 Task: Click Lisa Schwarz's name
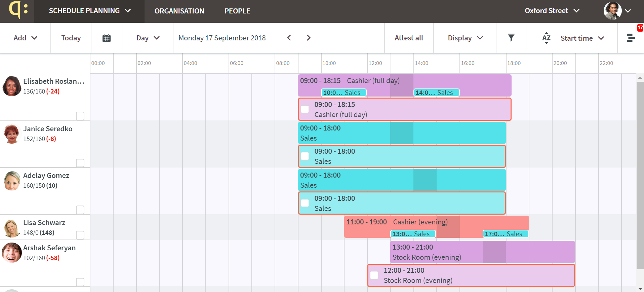point(44,223)
